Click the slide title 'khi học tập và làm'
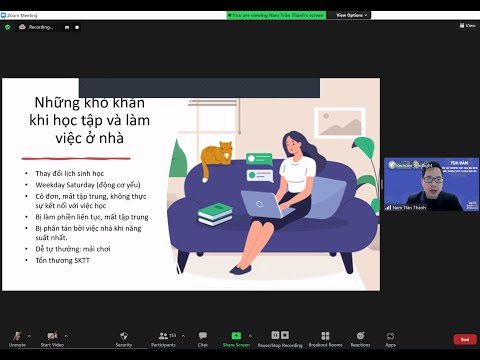The width and height of the screenshot is (480, 360). pyautogui.click(x=89, y=120)
